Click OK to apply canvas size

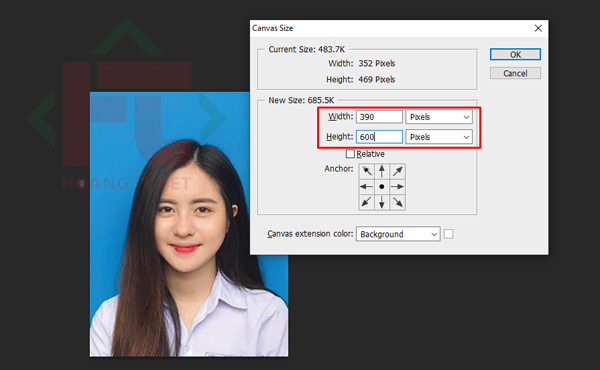(515, 54)
